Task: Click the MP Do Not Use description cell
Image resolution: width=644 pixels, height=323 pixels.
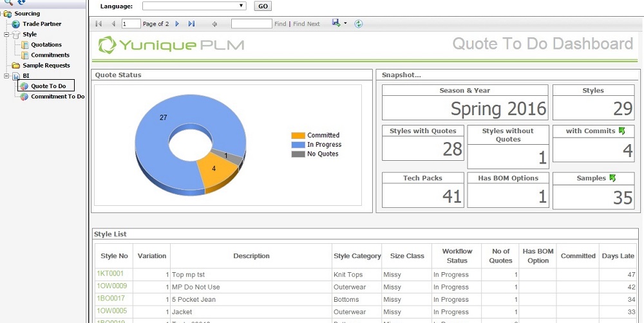Action: point(251,287)
